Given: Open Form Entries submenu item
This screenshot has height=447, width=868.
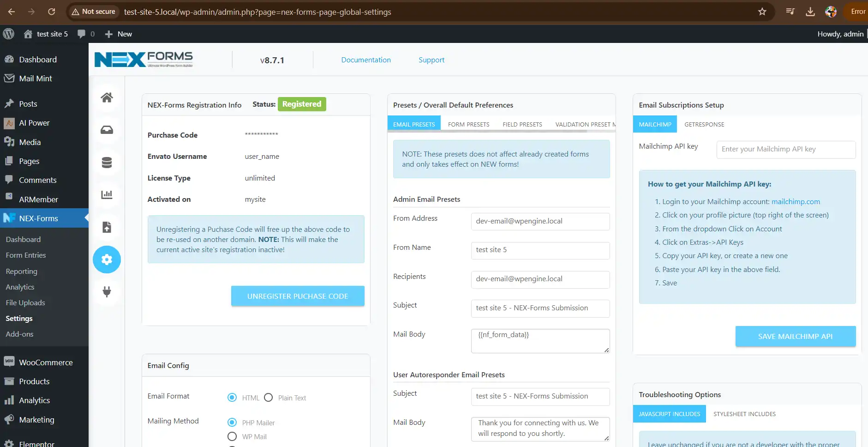Looking at the screenshot, I should point(26,255).
